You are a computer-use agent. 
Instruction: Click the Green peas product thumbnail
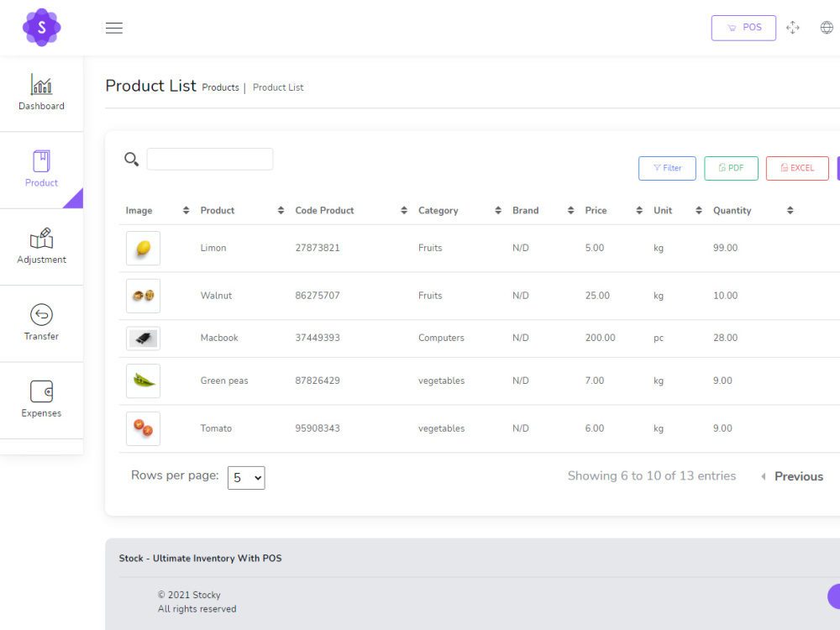click(143, 381)
